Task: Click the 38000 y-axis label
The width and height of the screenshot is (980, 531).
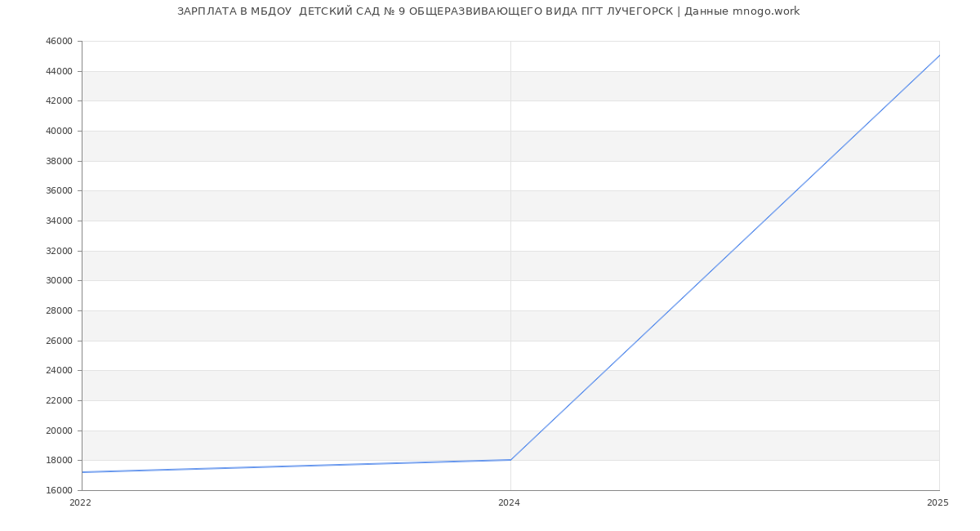Action: tap(59, 161)
